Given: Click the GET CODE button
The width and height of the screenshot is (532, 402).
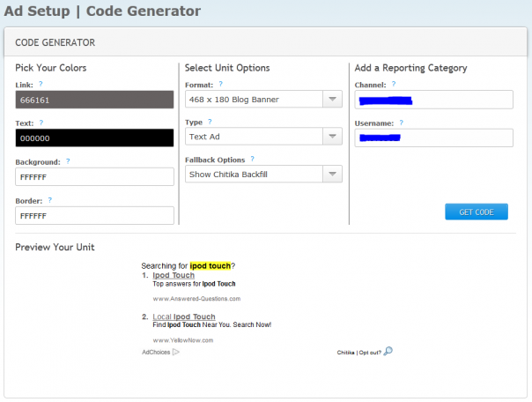Looking at the screenshot, I should [x=477, y=212].
